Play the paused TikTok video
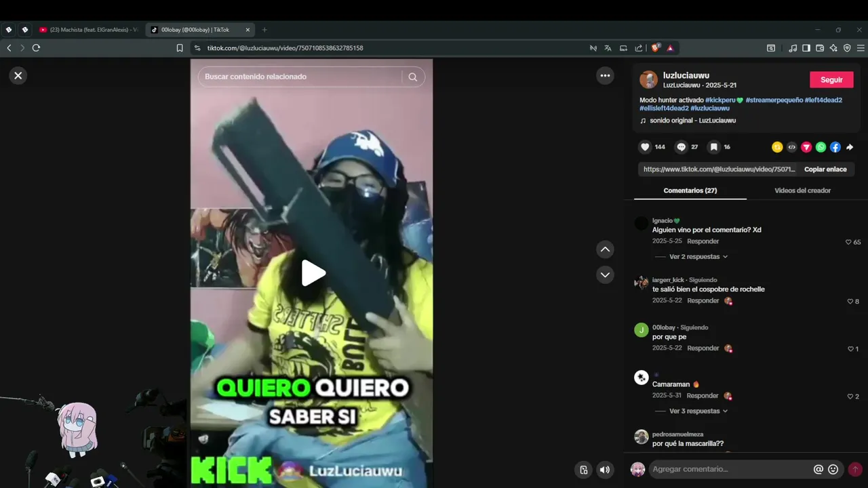The width and height of the screenshot is (868, 488). click(312, 273)
